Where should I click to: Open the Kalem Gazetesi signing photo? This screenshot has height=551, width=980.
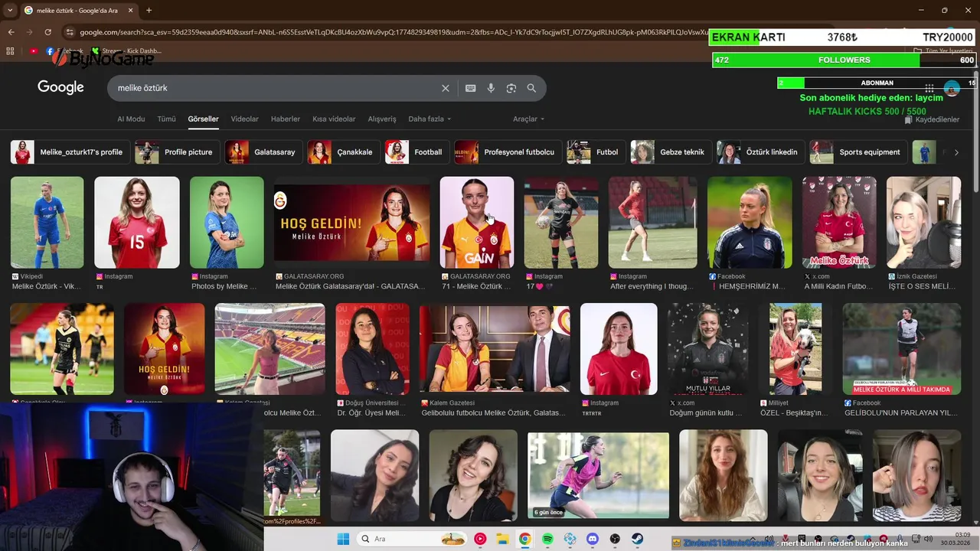pos(495,349)
